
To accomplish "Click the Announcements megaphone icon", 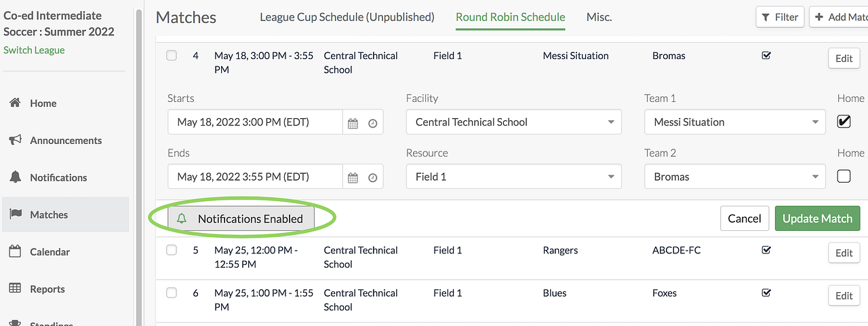I will [15, 140].
